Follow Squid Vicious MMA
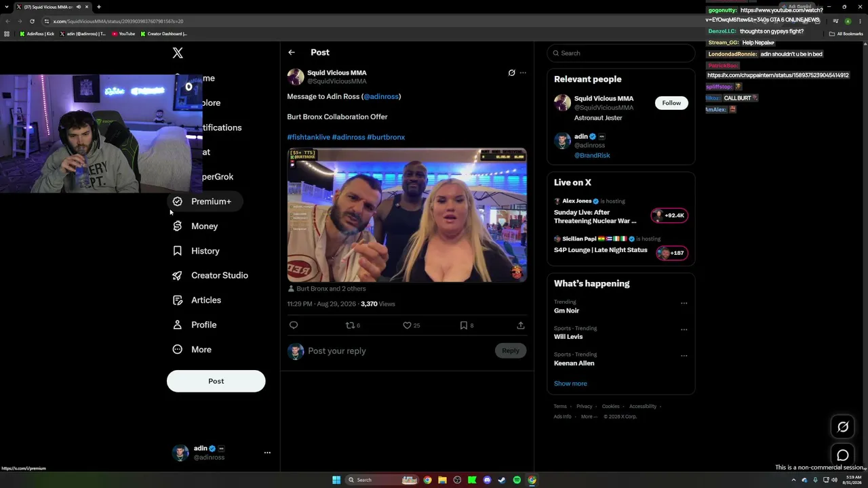868x488 pixels. (x=671, y=103)
